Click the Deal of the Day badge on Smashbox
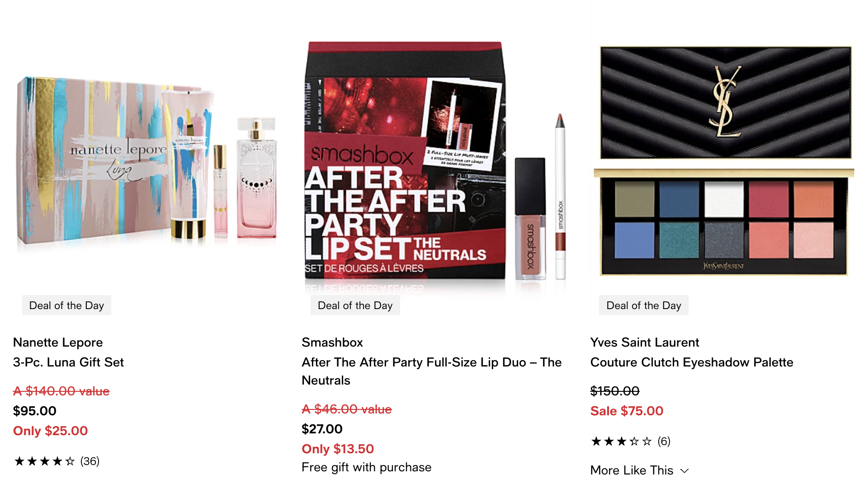 coord(355,305)
